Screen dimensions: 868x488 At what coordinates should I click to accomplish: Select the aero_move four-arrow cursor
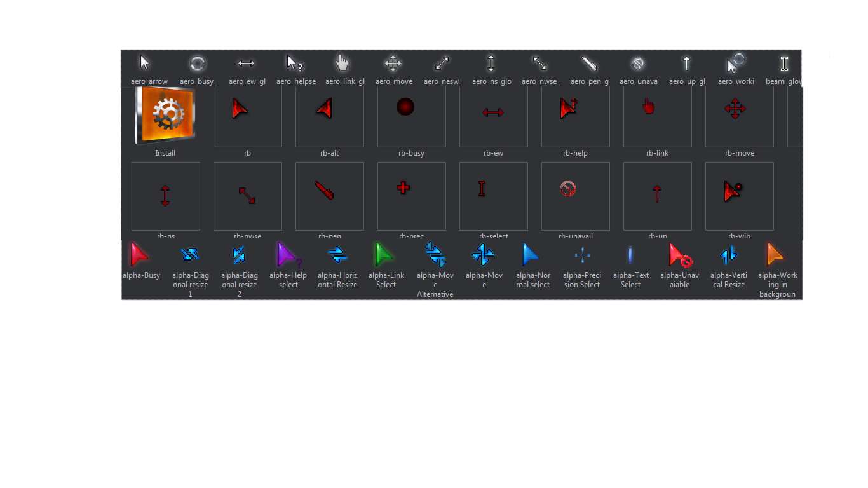point(393,63)
